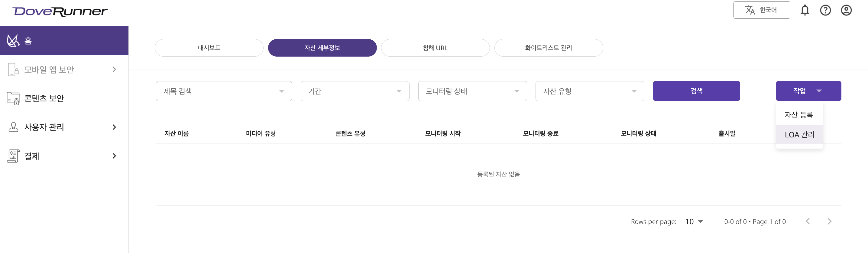Image resolution: width=868 pixels, height=253 pixels.
Task: Switch to the 대시보드 tab
Action: (x=209, y=48)
